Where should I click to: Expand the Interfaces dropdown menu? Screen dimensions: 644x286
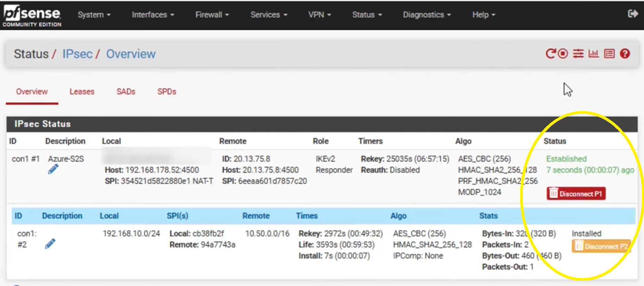tap(153, 15)
